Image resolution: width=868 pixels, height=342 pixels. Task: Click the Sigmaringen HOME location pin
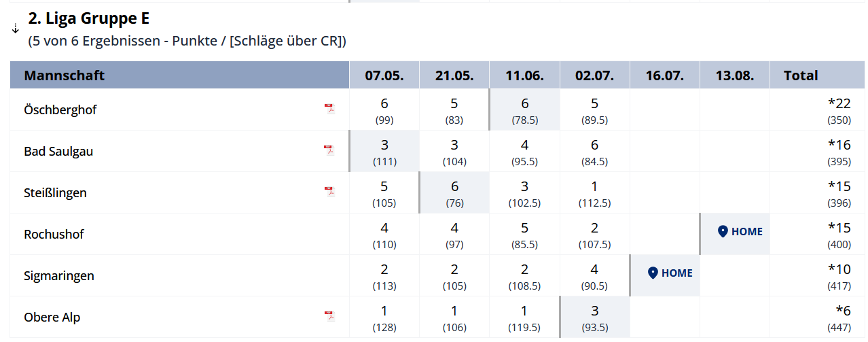(x=653, y=273)
